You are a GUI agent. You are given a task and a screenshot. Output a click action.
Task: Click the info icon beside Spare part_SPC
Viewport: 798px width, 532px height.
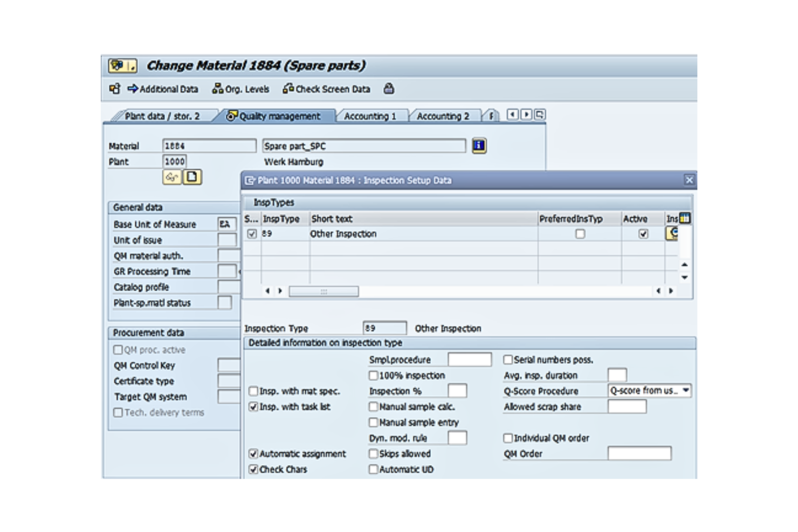(479, 146)
